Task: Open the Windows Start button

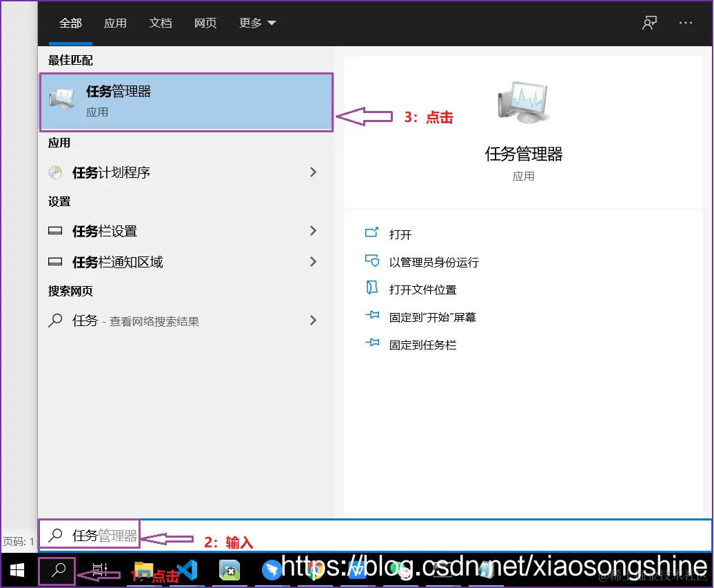Action: coord(17,570)
